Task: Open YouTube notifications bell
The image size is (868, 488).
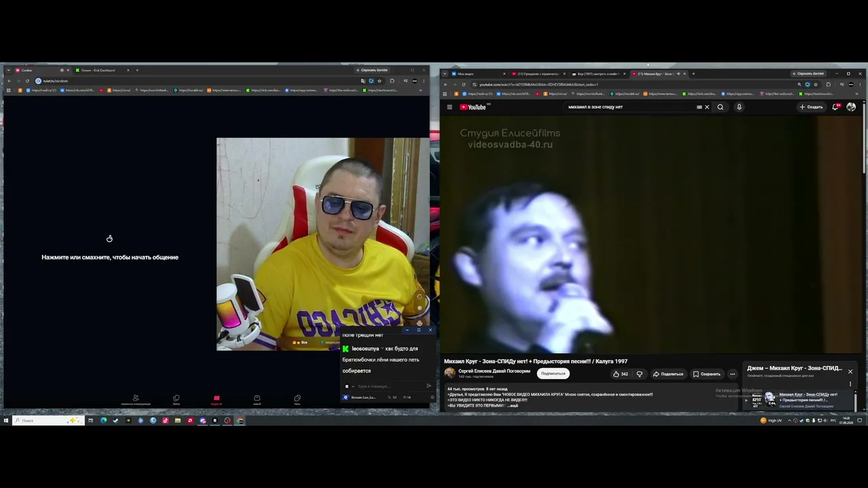Action: tap(836, 107)
